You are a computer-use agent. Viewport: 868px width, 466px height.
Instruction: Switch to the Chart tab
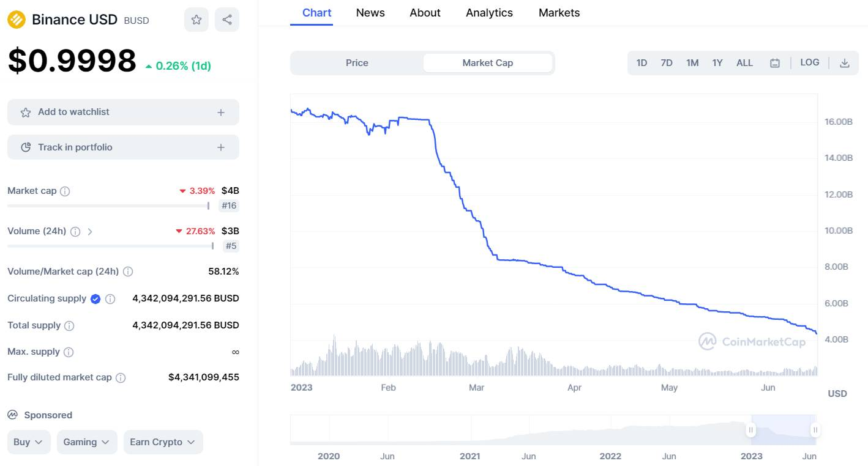point(317,13)
